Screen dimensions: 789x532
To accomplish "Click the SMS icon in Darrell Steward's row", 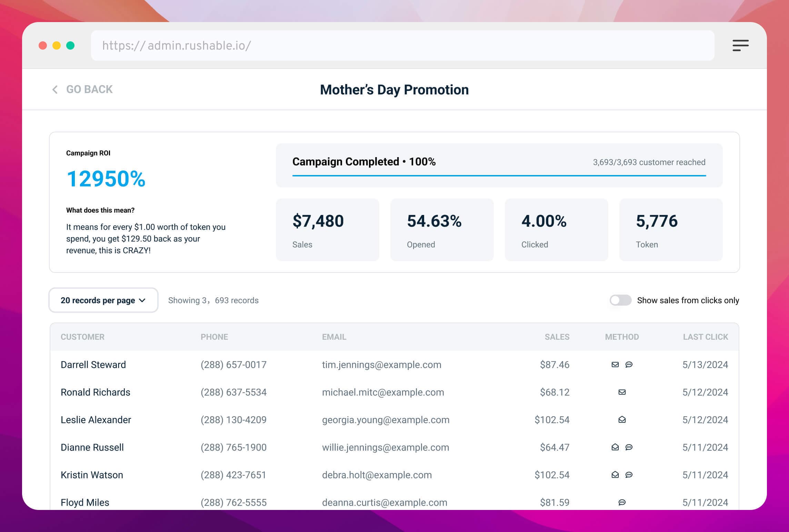I will pyautogui.click(x=629, y=365).
